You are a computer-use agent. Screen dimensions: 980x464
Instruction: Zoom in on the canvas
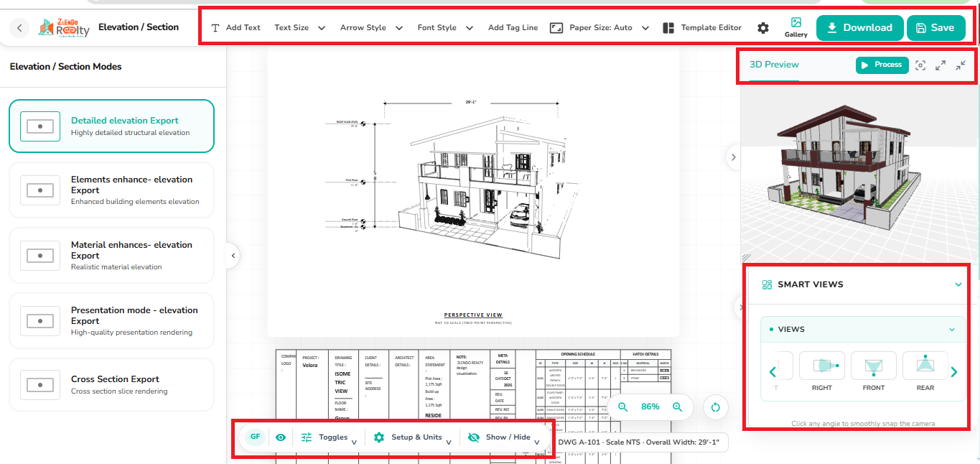677,407
